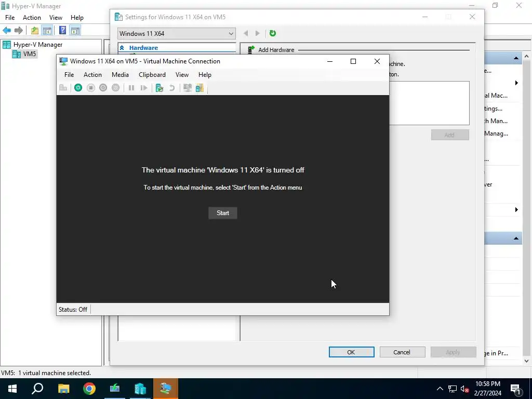Click the Share/Zoom toolbar icon at far right

(x=200, y=88)
